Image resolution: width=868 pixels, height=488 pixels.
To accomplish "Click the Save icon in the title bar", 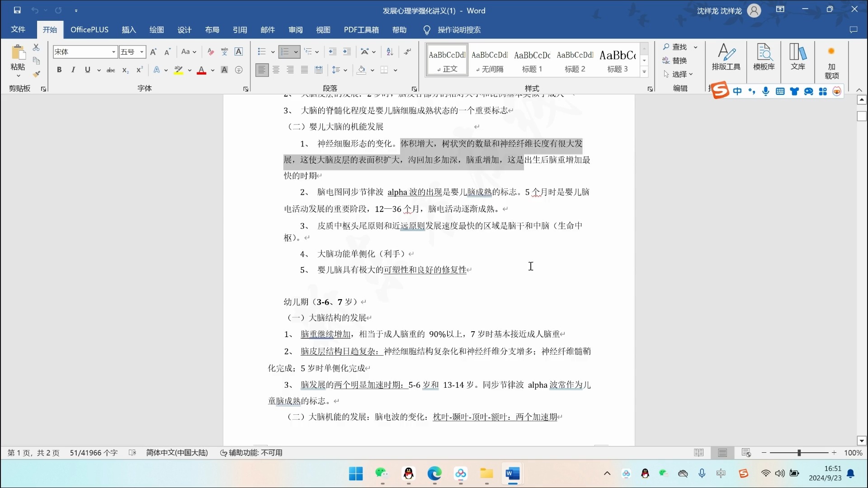I will pyautogui.click(x=17, y=10).
